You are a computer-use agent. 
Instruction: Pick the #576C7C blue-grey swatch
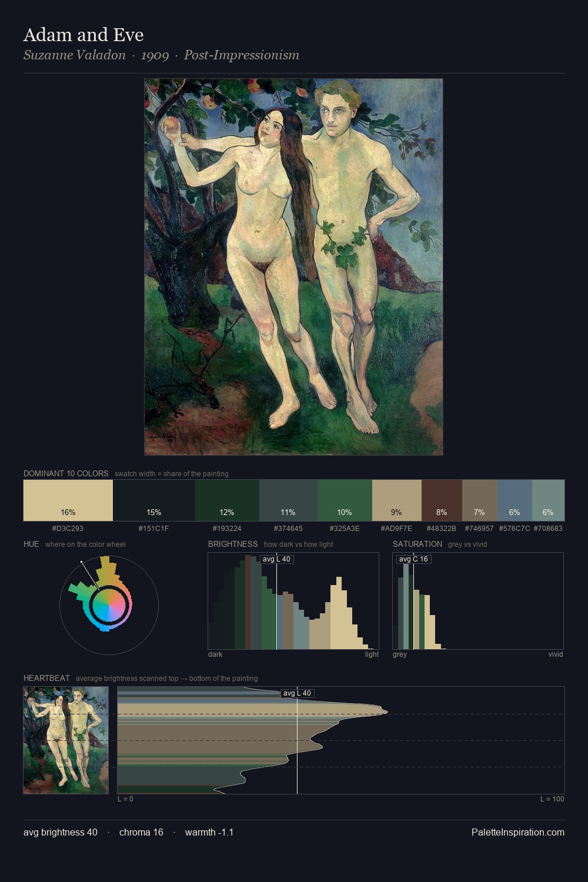tap(514, 500)
